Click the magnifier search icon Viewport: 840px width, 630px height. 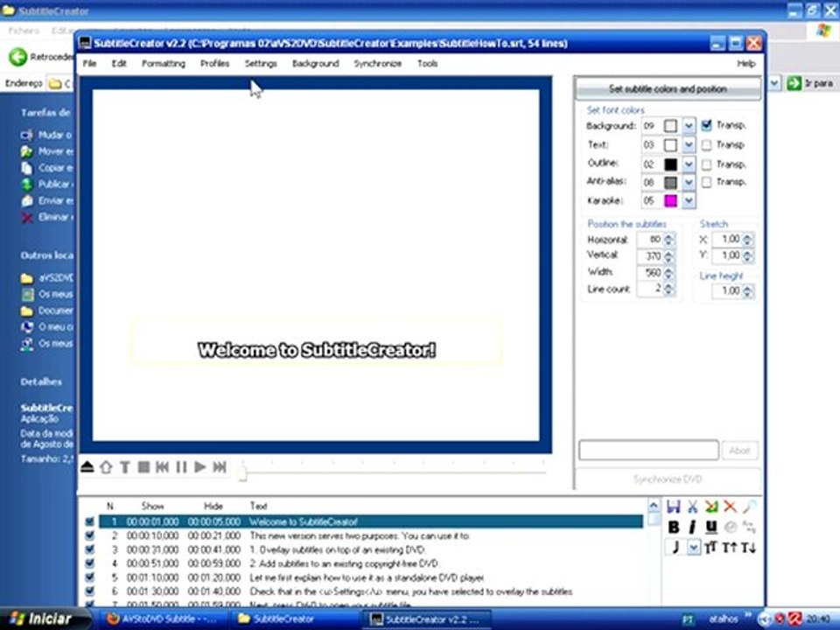point(749,507)
